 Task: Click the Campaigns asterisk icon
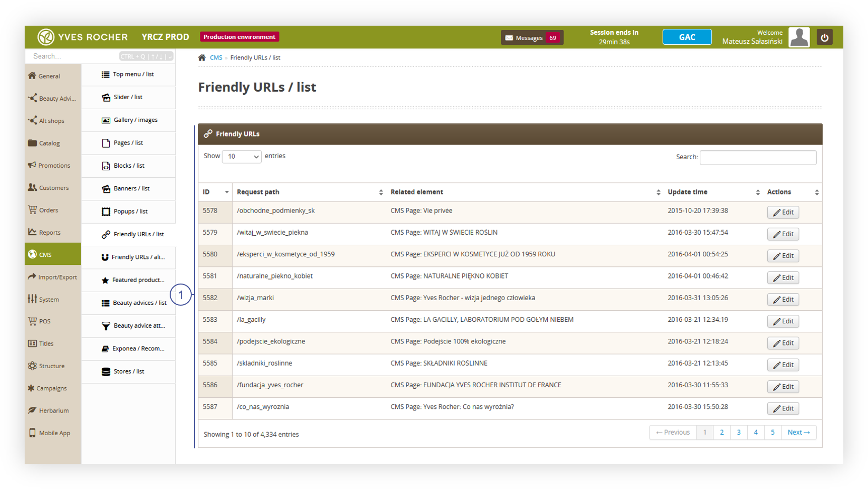pos(31,388)
